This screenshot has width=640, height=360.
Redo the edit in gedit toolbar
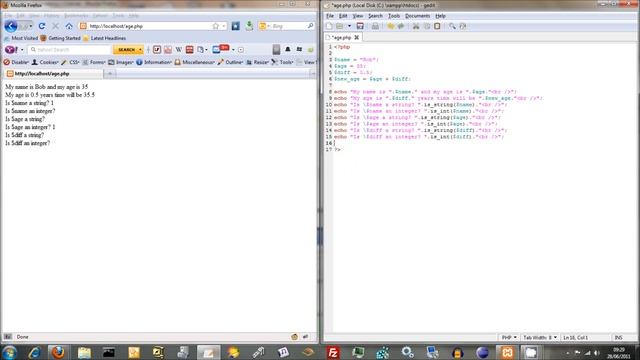(x=401, y=26)
